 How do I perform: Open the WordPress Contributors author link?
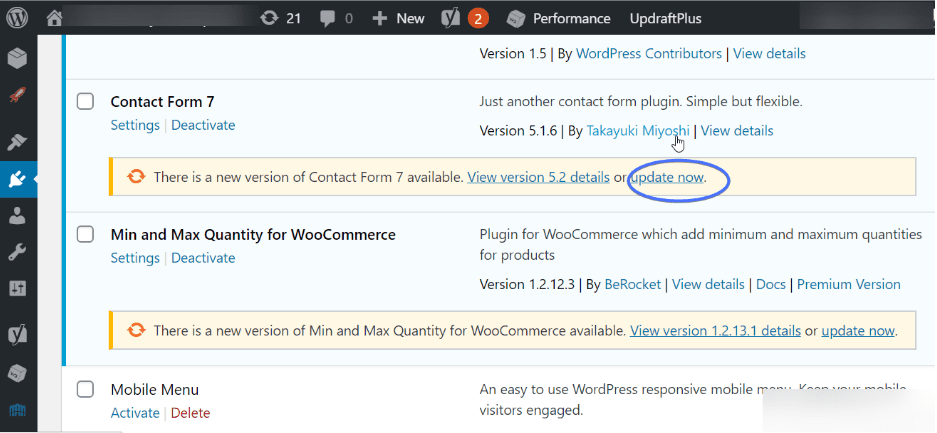(648, 54)
